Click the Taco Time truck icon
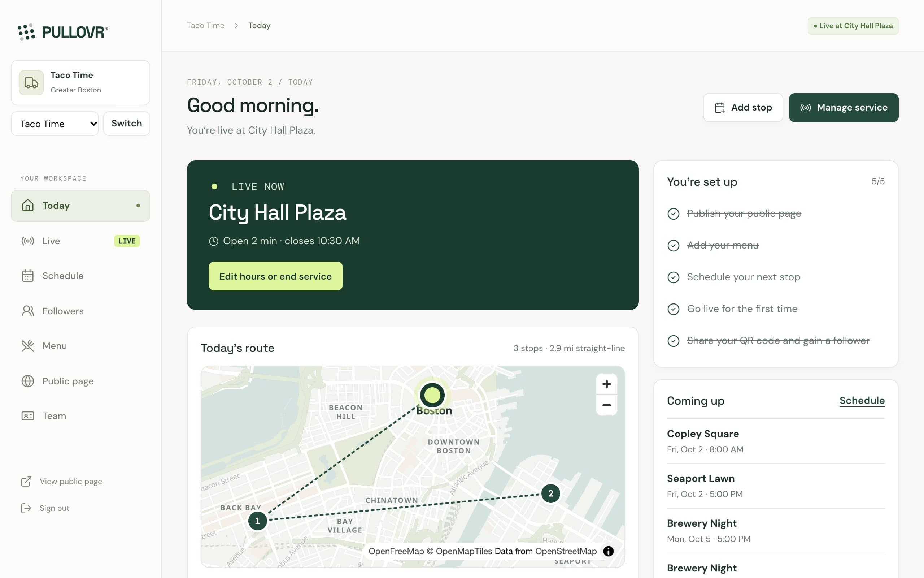Image resolution: width=924 pixels, height=578 pixels. pyautogui.click(x=31, y=83)
